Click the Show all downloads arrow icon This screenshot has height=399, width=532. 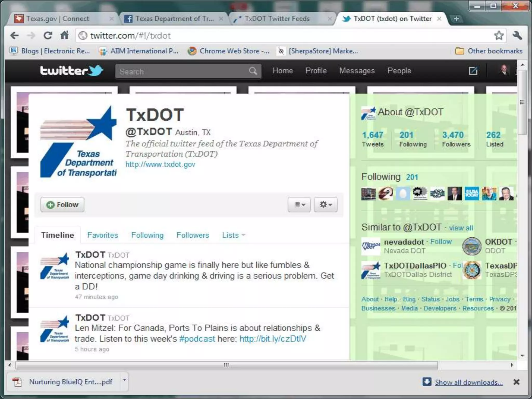427,382
